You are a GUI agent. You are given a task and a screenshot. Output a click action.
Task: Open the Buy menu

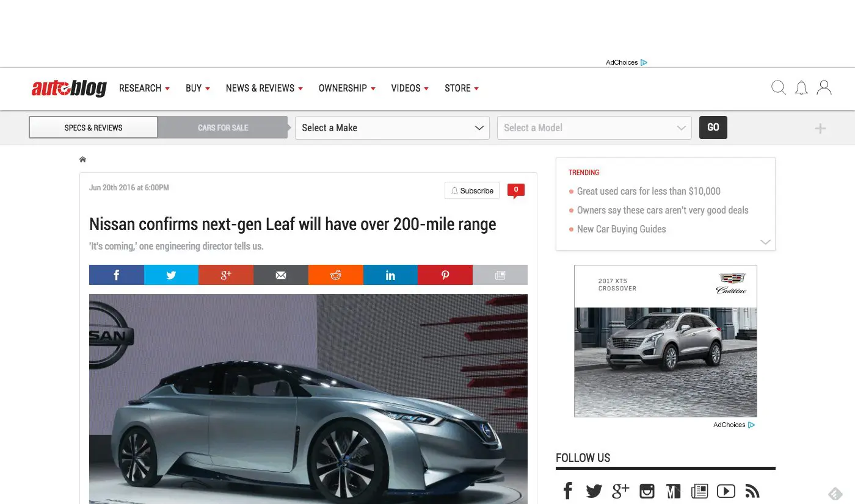(198, 88)
